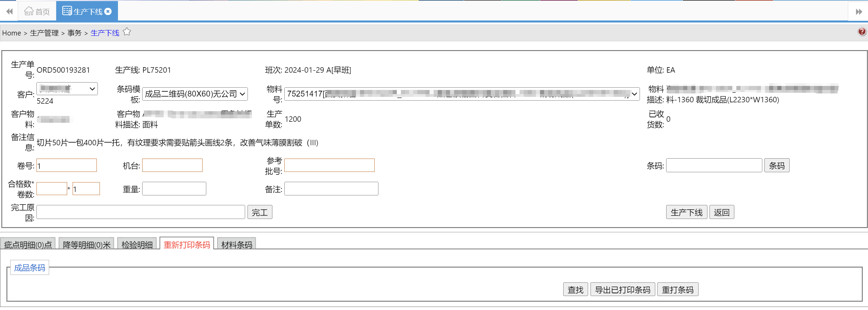The height and width of the screenshot is (310, 868).
Task: Click 事务 in breadcrumb
Action: pos(74,33)
